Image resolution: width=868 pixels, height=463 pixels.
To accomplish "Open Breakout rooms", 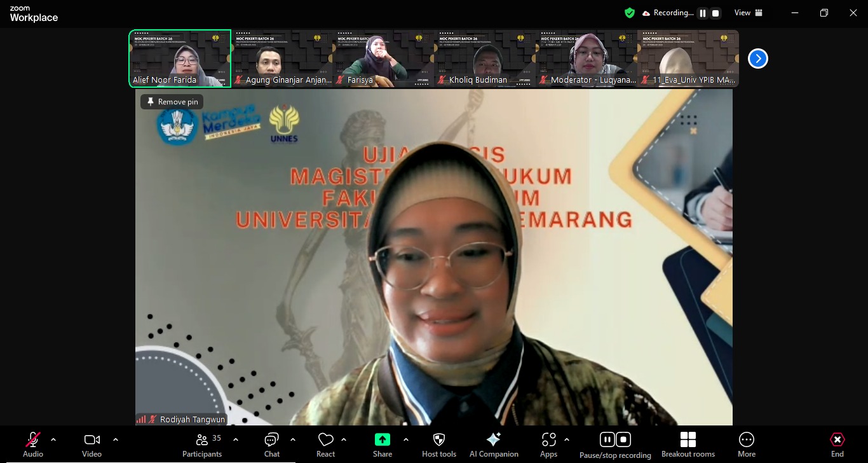I will [688, 444].
